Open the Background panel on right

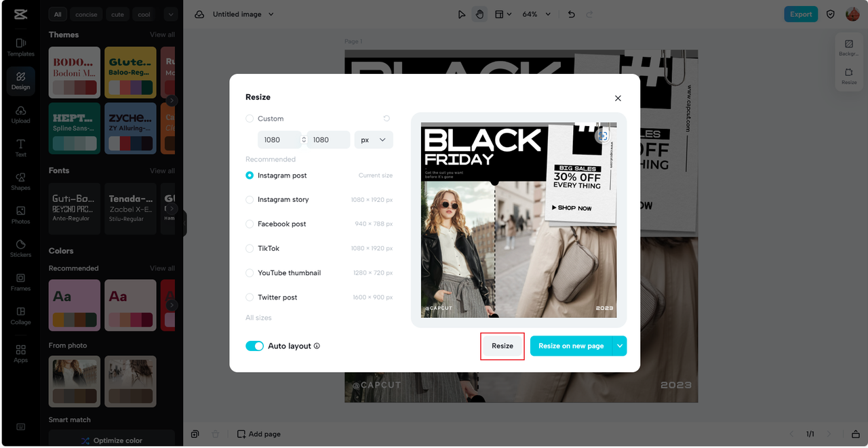pos(849,47)
